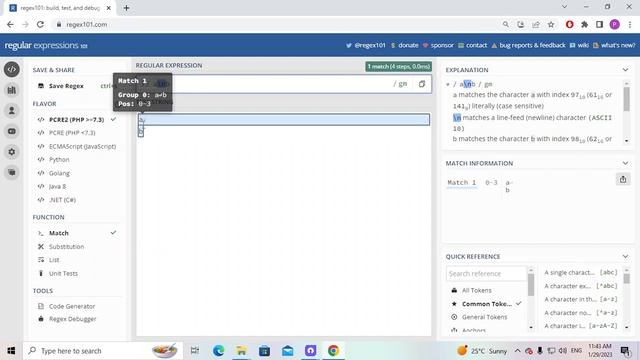Open bug reports & feedback link

[529, 45]
